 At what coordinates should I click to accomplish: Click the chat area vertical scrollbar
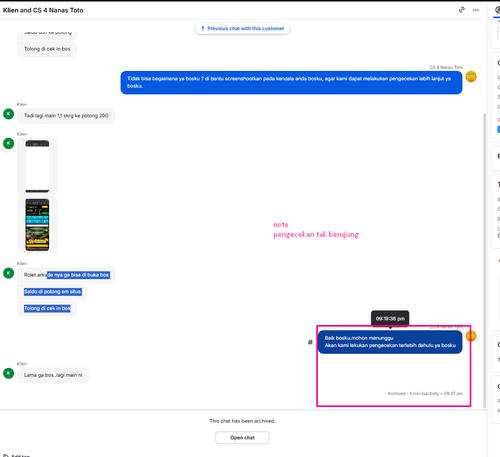coord(485,261)
